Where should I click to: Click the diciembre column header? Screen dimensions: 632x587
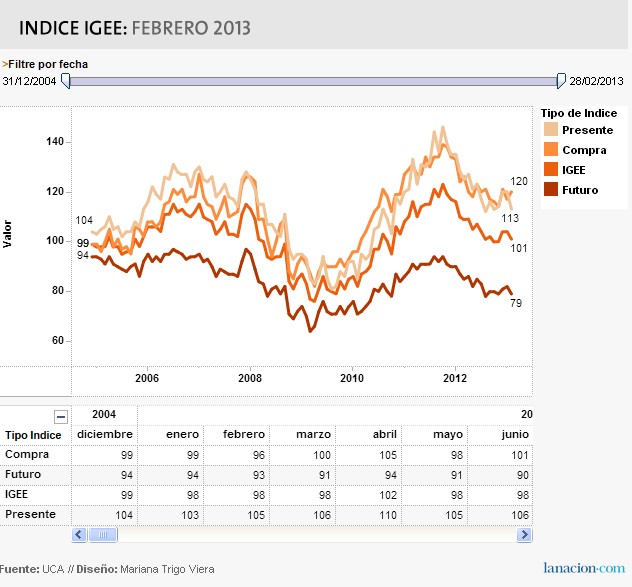(104, 435)
